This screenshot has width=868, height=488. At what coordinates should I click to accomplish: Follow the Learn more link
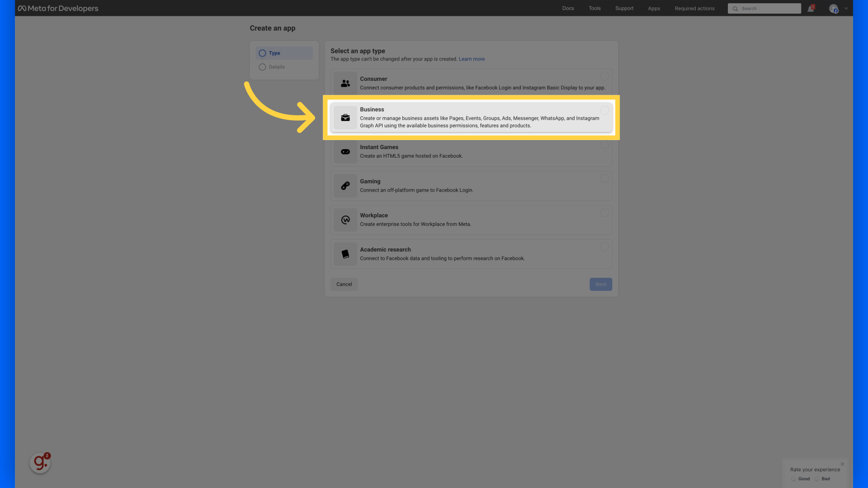pos(472,59)
